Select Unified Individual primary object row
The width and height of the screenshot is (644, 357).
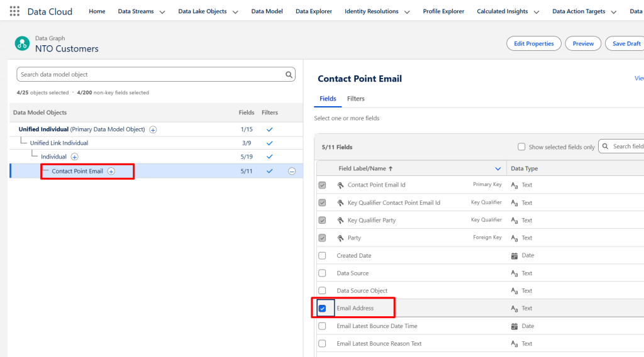point(156,129)
